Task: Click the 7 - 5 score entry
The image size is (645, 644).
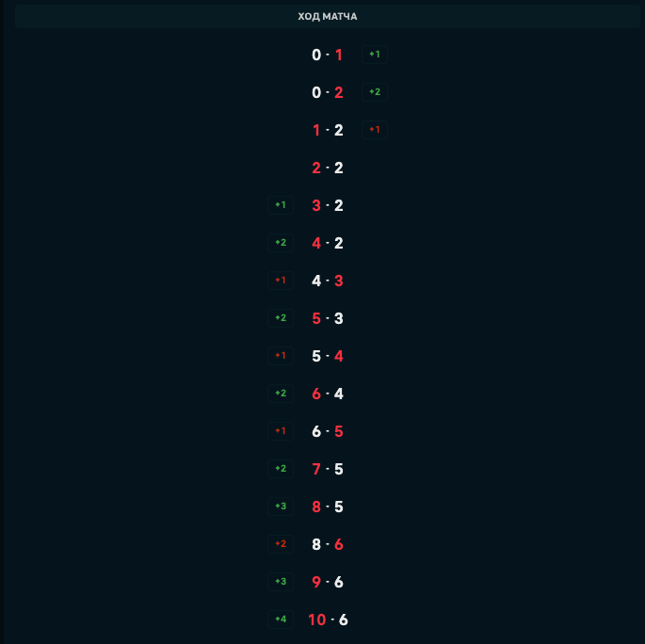Action: (x=328, y=469)
